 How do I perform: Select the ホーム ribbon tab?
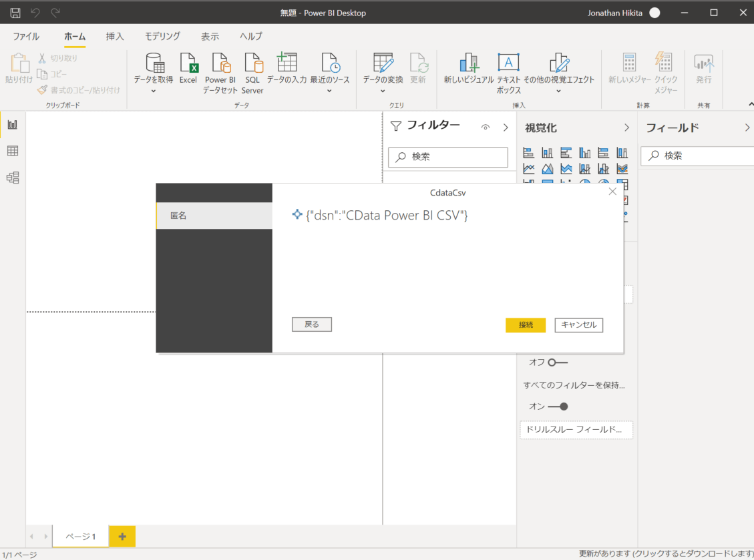(75, 37)
